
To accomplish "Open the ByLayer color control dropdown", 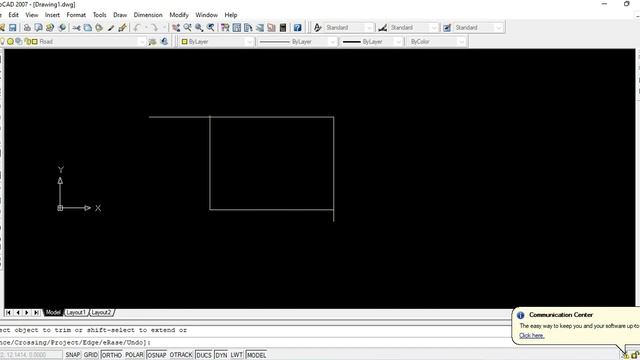I will (249, 42).
